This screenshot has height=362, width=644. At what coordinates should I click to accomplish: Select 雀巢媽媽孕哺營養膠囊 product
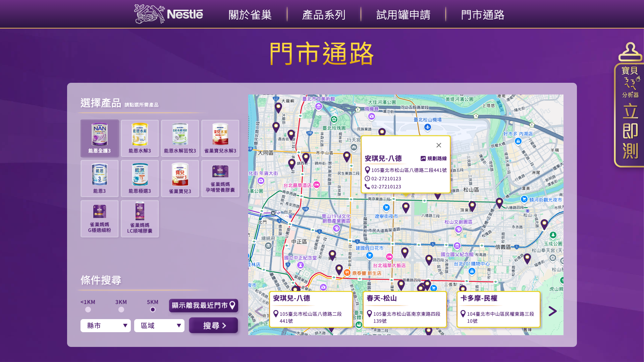[220, 178]
